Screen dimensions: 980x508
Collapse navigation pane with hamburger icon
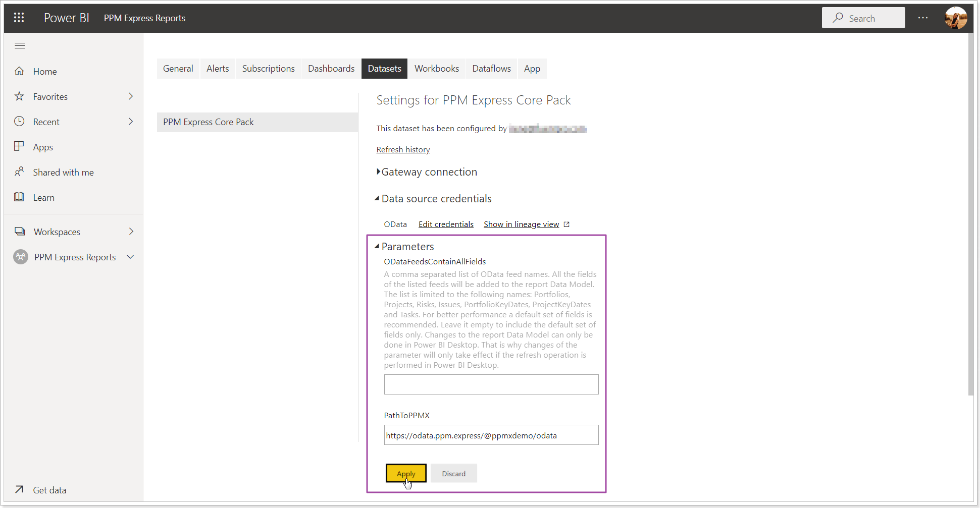coord(20,46)
